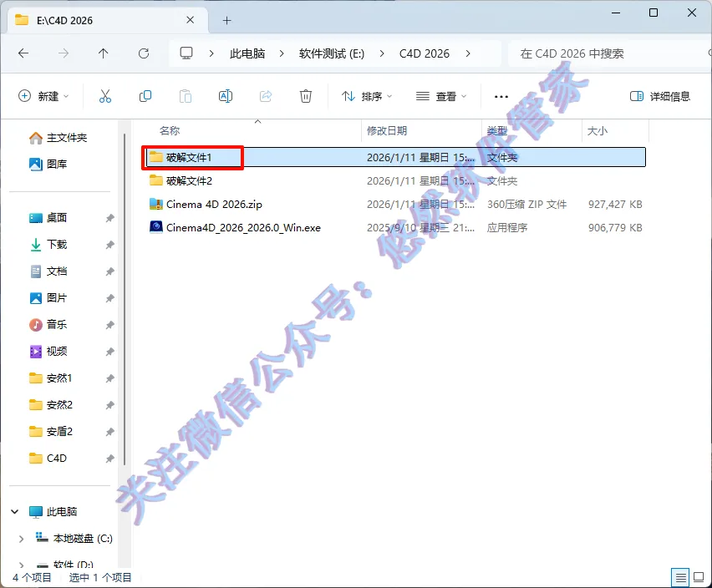The height and width of the screenshot is (588, 712).
Task: Rename the selected item
Action: tap(226, 96)
